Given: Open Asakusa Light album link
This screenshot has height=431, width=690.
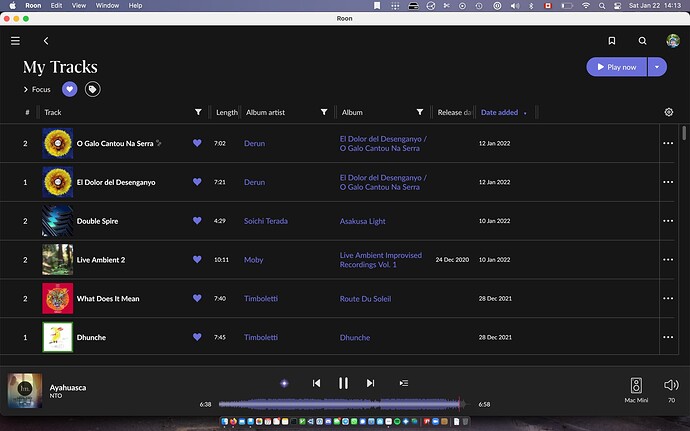Looking at the screenshot, I should pos(363,221).
